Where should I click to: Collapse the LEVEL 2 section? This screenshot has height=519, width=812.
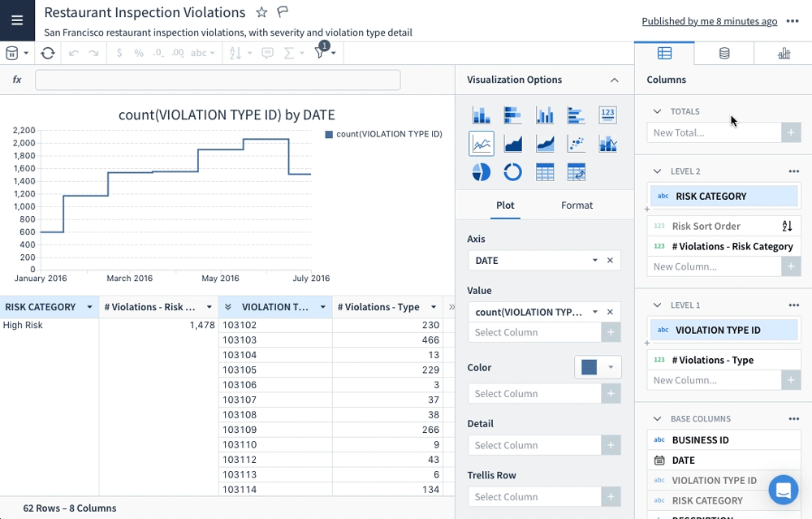657,171
